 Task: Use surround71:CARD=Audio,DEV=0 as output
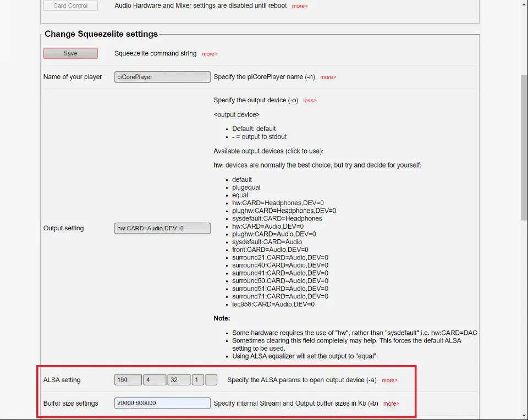pos(280,296)
